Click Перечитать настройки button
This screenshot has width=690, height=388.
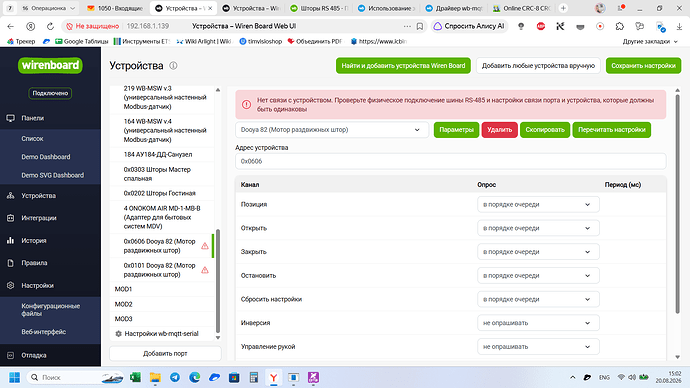pyautogui.click(x=612, y=130)
